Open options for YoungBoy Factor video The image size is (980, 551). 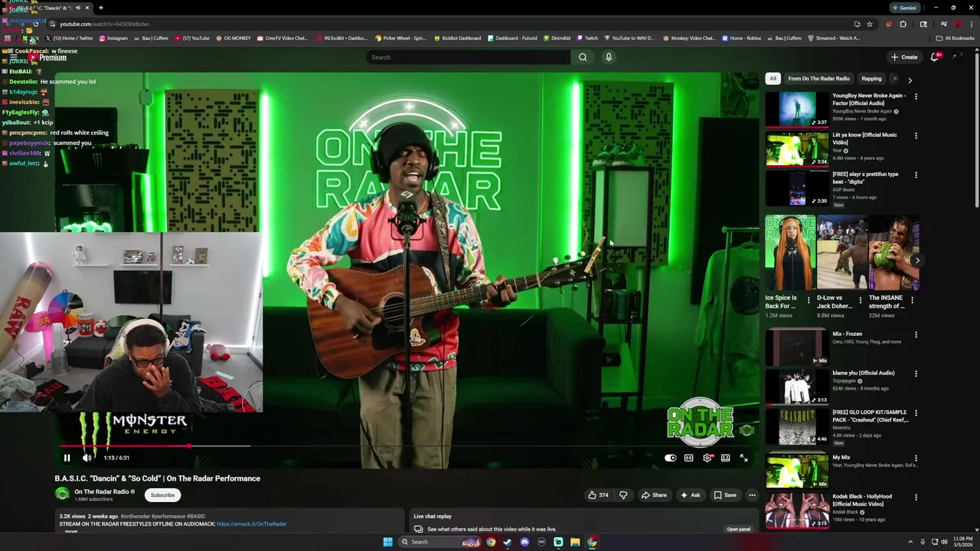pyautogui.click(x=916, y=96)
